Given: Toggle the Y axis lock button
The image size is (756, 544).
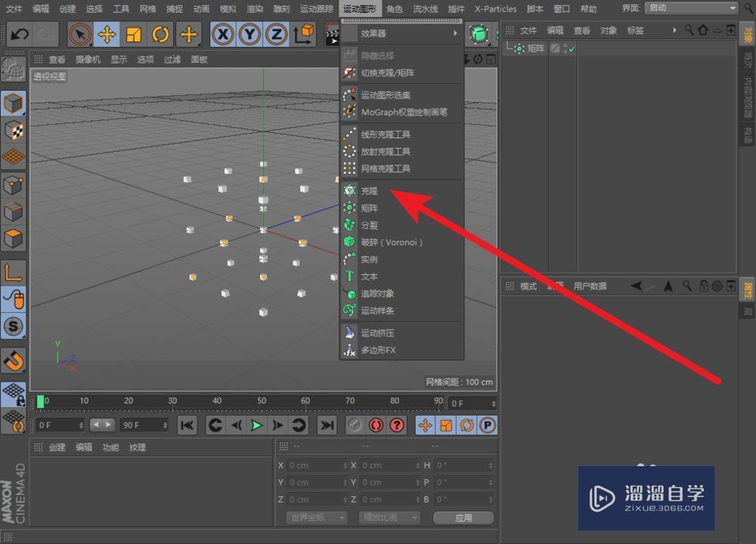Looking at the screenshot, I should point(249,34).
